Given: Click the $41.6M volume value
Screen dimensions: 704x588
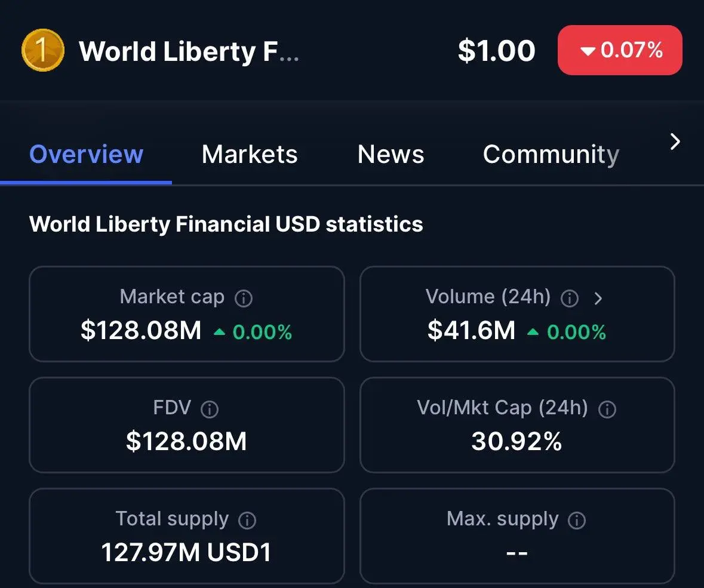Looking at the screenshot, I should pyautogui.click(x=472, y=330).
